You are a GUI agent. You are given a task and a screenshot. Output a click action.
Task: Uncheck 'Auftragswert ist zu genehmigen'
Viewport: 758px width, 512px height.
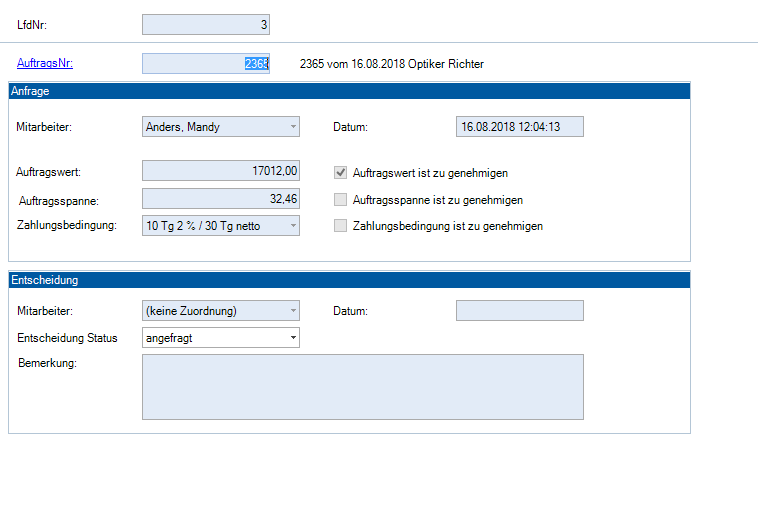pos(342,173)
